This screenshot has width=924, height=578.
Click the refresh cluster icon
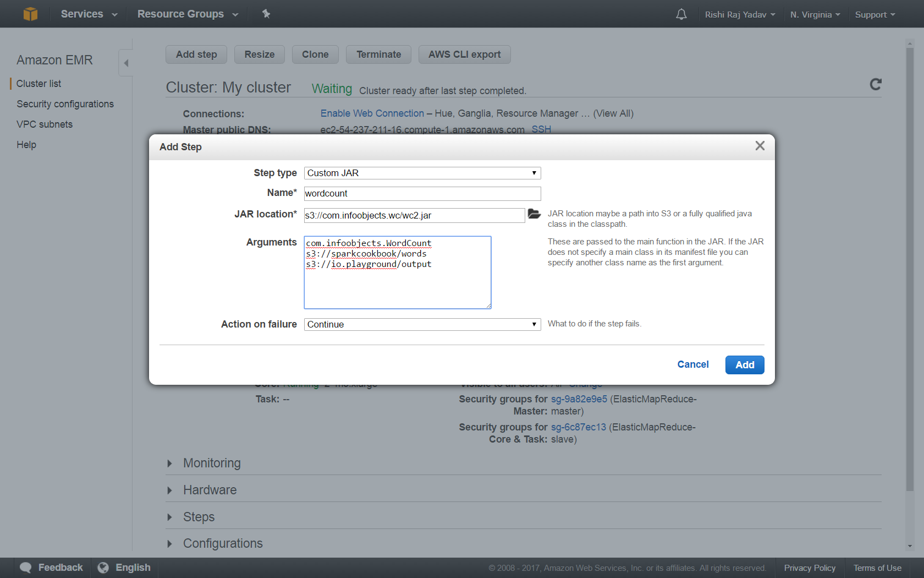[x=876, y=84]
